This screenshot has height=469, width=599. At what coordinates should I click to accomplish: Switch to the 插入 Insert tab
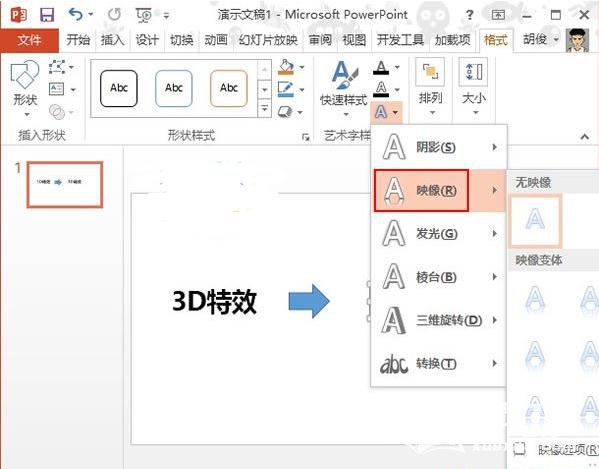pos(112,40)
